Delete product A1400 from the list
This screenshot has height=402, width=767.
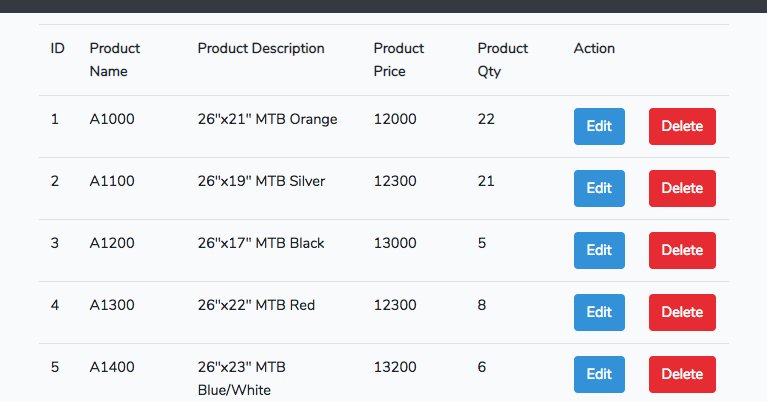(x=682, y=375)
